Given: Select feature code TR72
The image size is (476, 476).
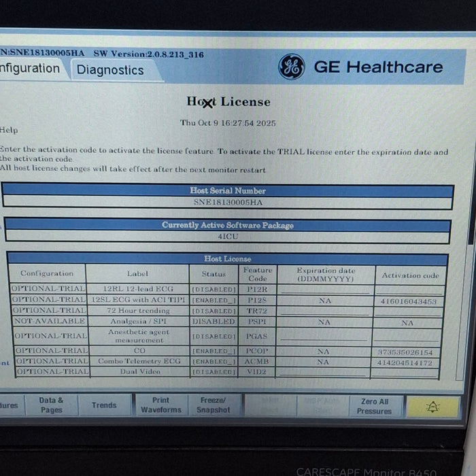Looking at the screenshot, I should coord(257,311).
